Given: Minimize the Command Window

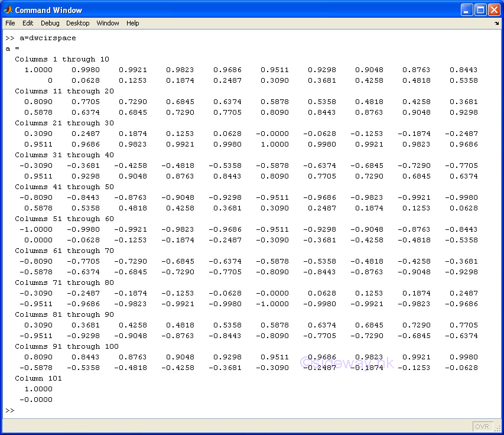Looking at the screenshot, I should pos(467,10).
